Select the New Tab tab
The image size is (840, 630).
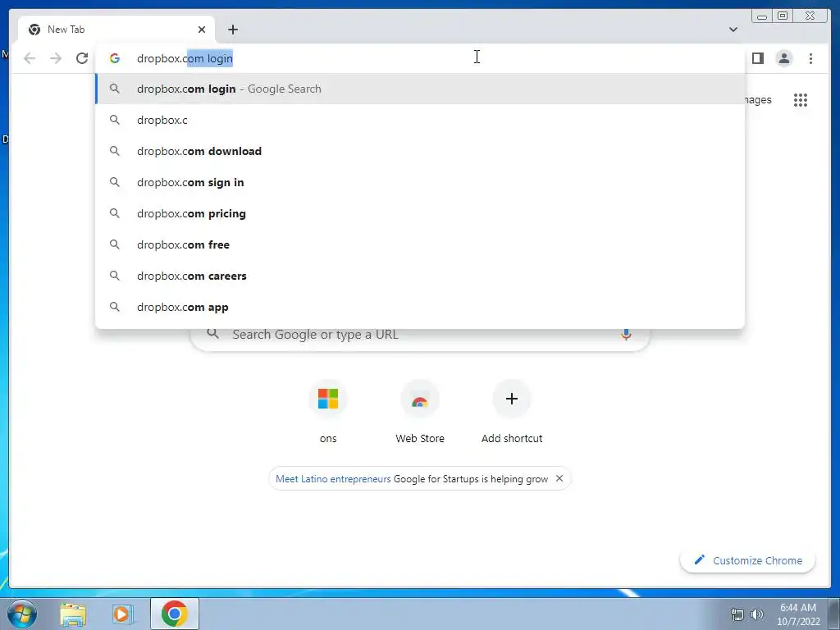116,30
